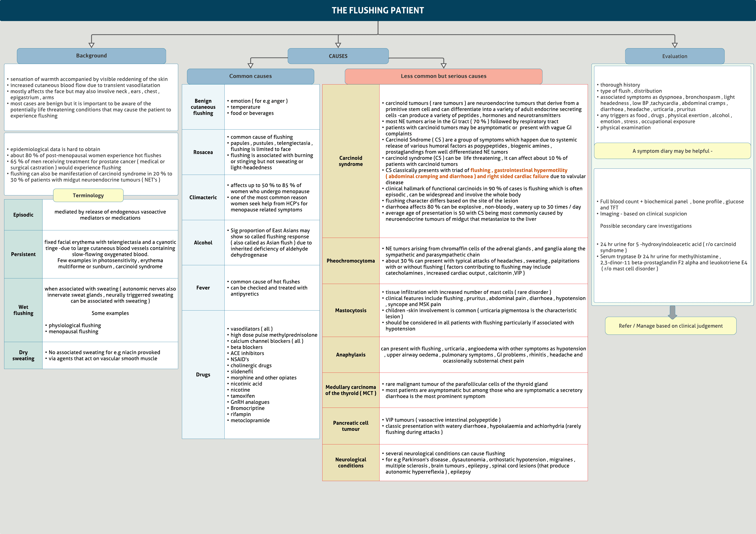756x534 pixels.
Task: Click the symptom diary yellow box
Action: coord(672,151)
